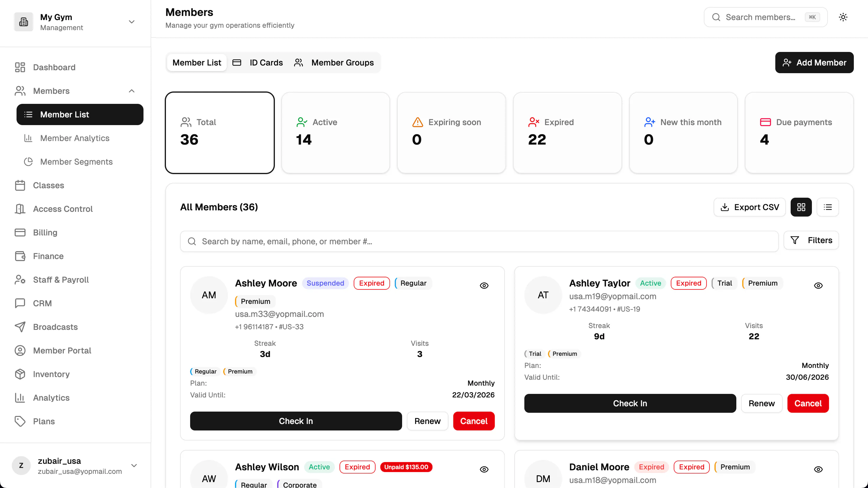Click the My Gym building logo icon

(24, 22)
